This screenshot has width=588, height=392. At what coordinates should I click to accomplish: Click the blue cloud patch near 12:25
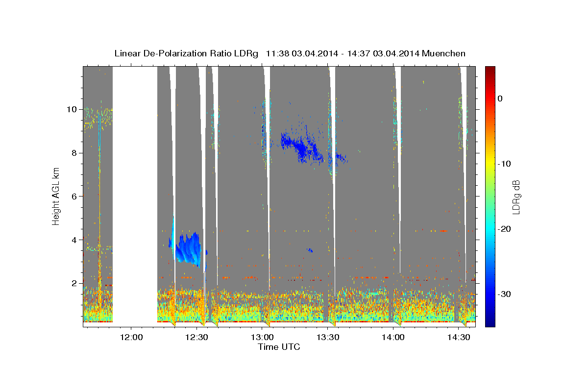click(x=188, y=249)
